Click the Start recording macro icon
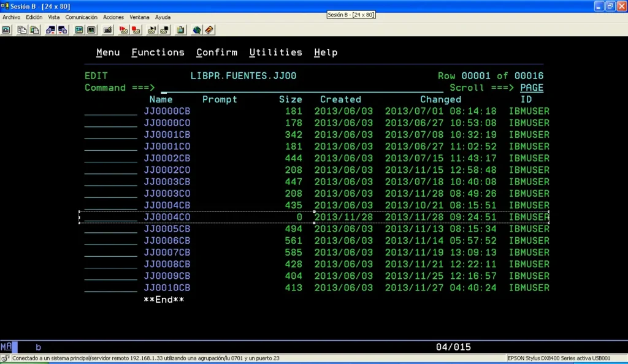The height and width of the screenshot is (364, 628). [123, 30]
